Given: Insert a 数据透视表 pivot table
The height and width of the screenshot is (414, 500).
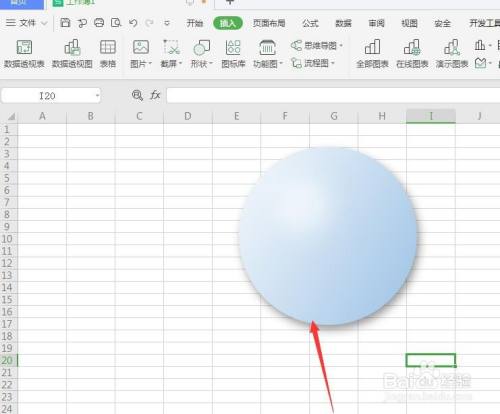Looking at the screenshot, I should (24, 54).
